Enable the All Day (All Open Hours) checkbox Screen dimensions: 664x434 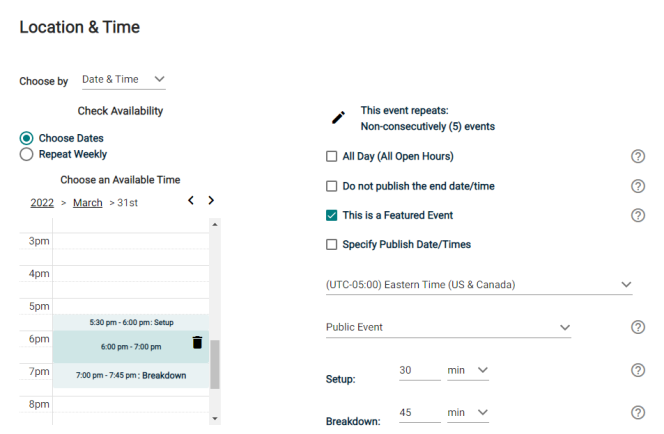pos(332,156)
